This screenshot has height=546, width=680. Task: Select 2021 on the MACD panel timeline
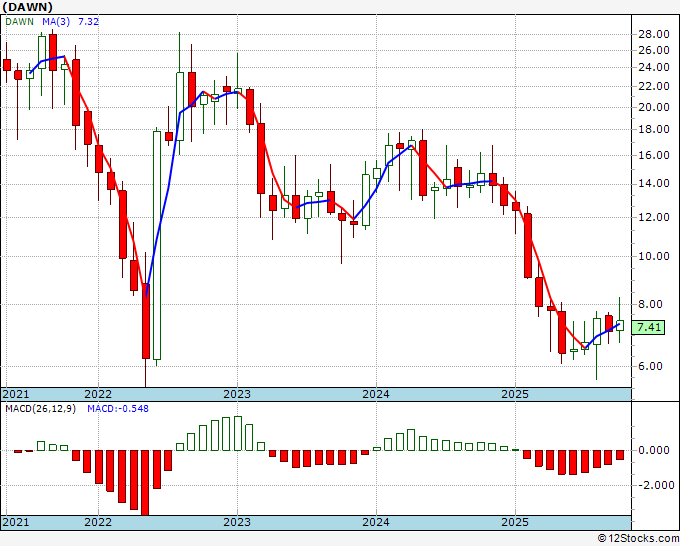[x=17, y=522]
